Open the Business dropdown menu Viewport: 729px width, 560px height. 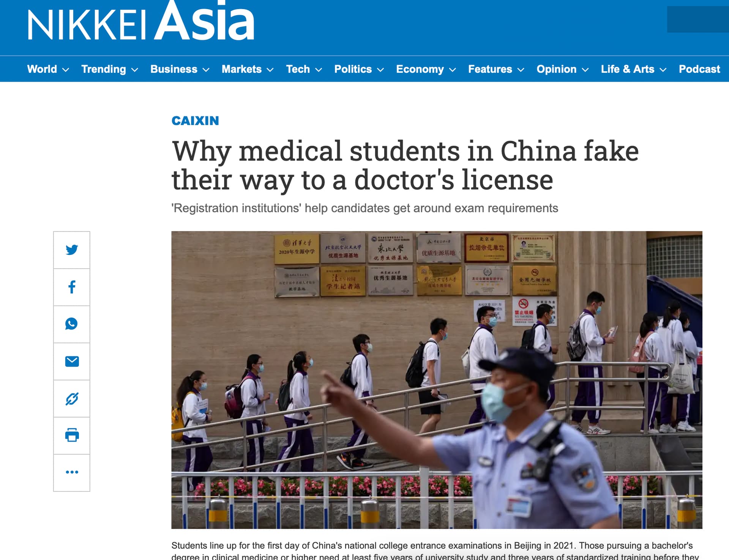[180, 69]
